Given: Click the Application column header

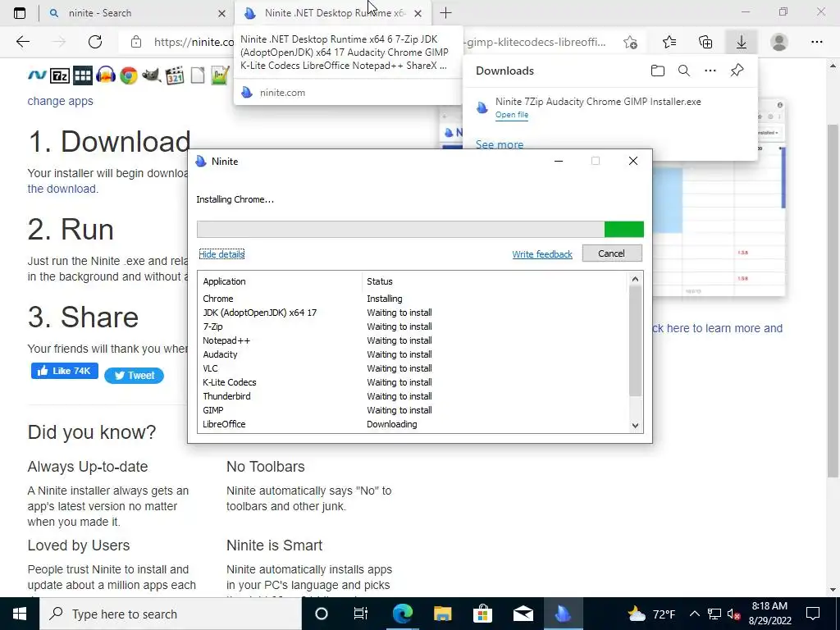Looking at the screenshot, I should tap(280, 281).
